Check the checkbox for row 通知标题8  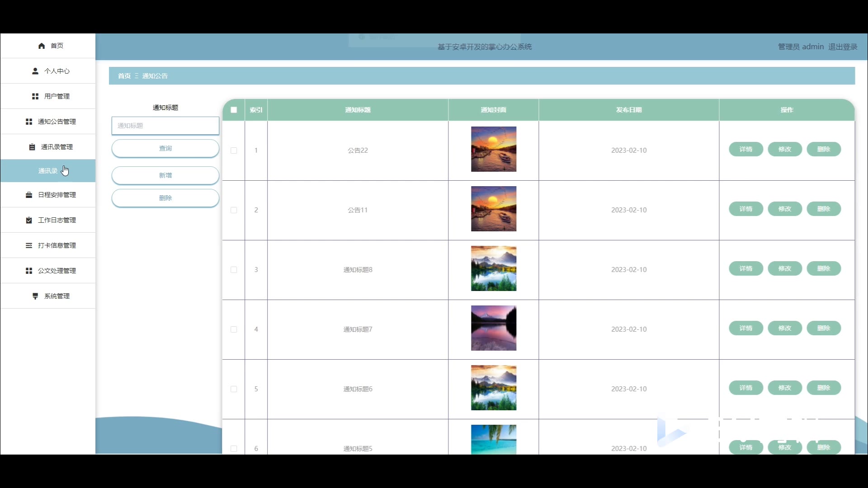coord(234,270)
